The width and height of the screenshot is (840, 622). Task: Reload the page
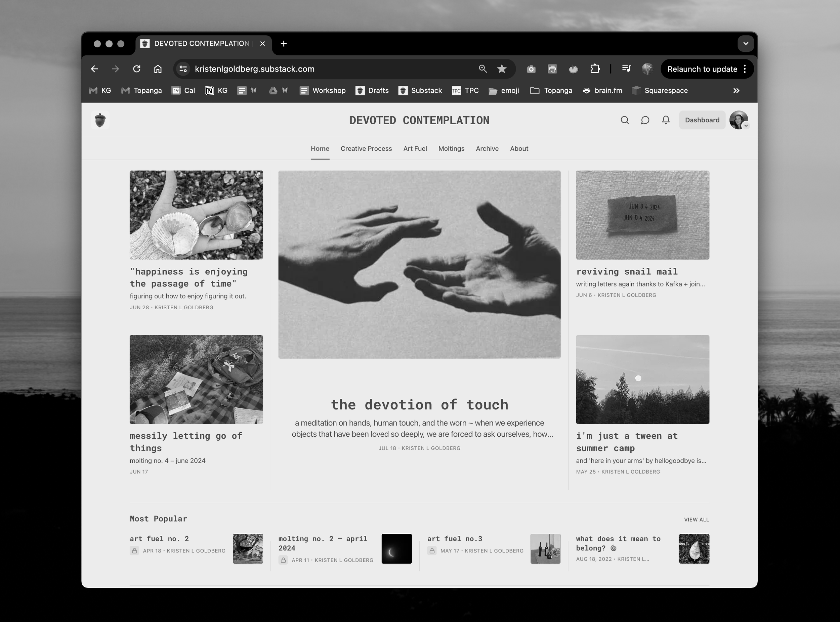[137, 69]
